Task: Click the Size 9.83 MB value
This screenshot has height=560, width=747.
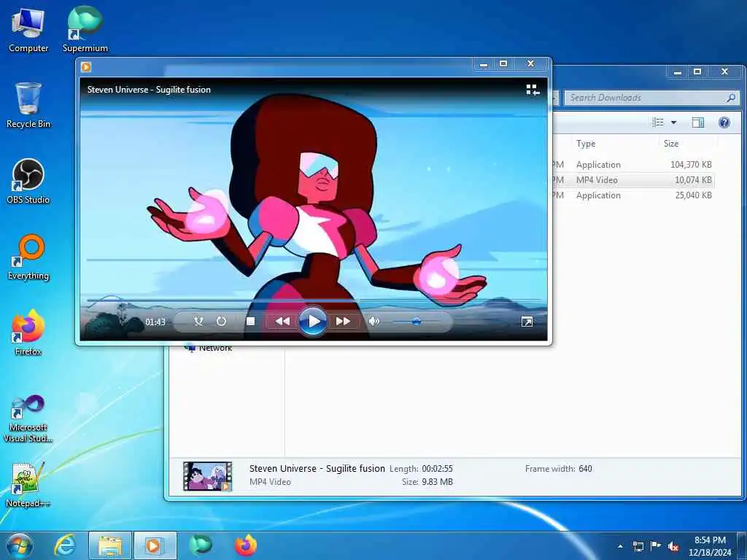Action: click(437, 482)
